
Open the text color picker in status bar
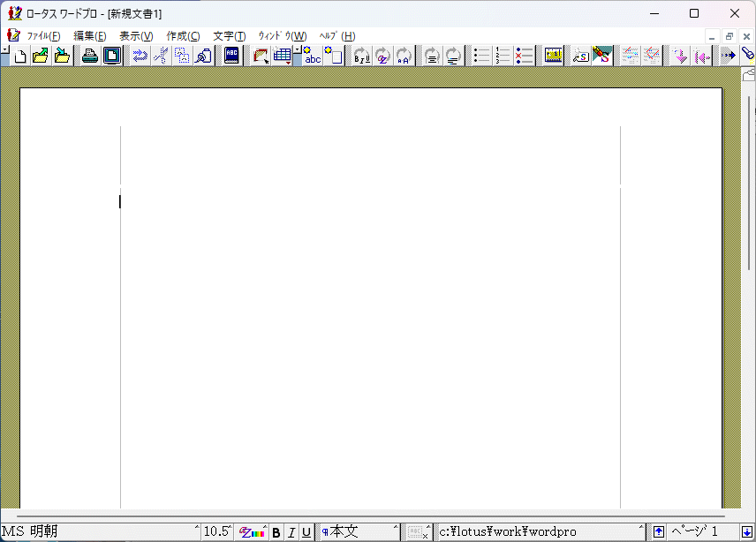(253, 532)
